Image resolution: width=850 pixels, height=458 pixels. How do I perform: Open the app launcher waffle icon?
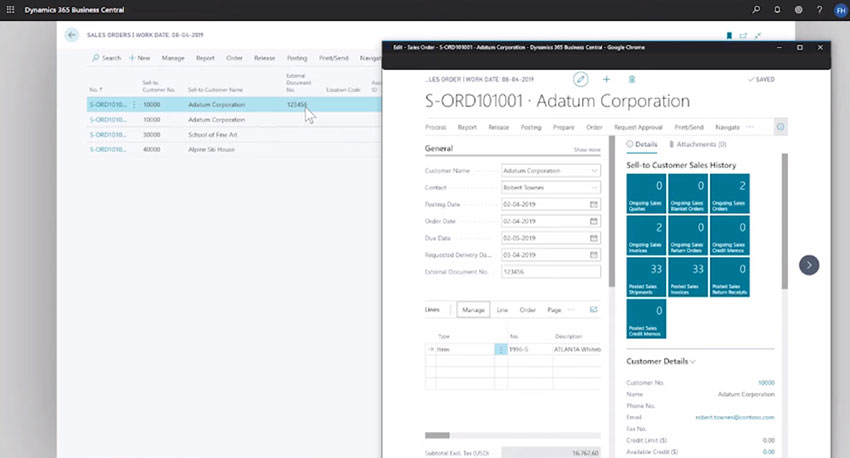tap(10, 10)
